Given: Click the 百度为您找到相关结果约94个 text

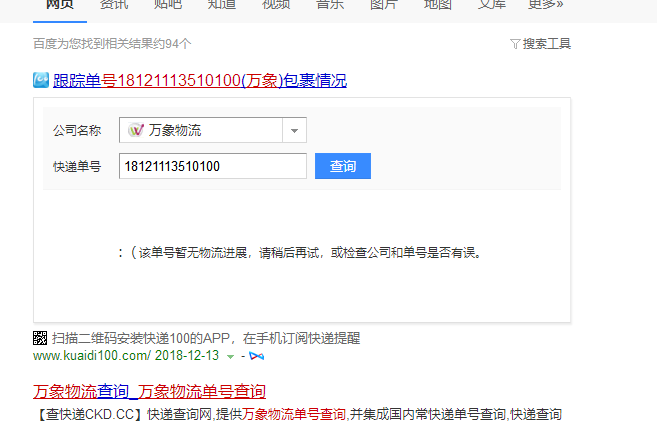Looking at the screenshot, I should tap(112, 44).
